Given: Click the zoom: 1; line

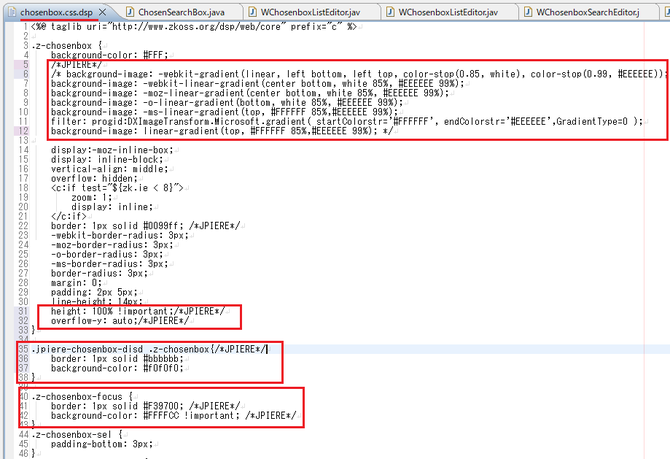Looking at the screenshot, I should pyautogui.click(x=91, y=197).
